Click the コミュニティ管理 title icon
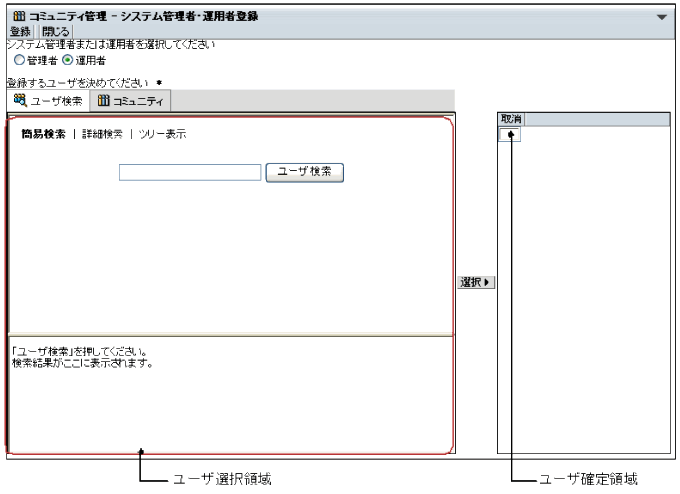680x494 pixels. point(19,16)
